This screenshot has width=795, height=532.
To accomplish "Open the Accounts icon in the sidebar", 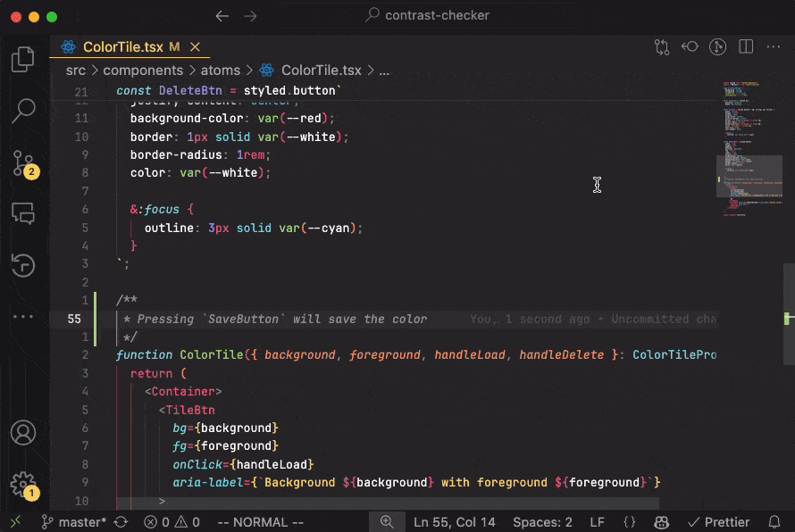I will (24, 433).
